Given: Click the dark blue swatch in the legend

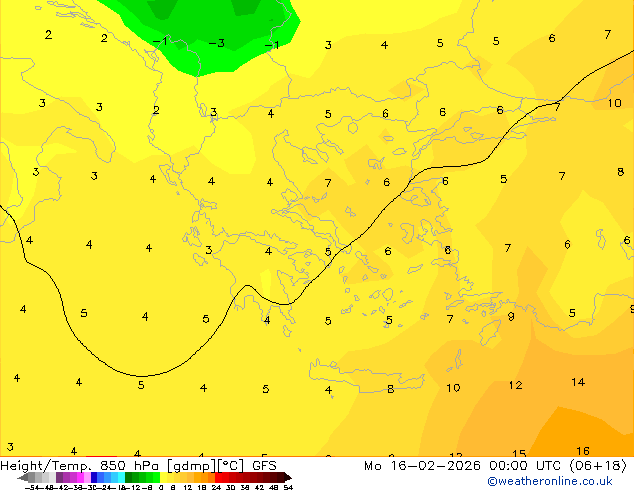Looking at the screenshot, I should click(x=94, y=477).
